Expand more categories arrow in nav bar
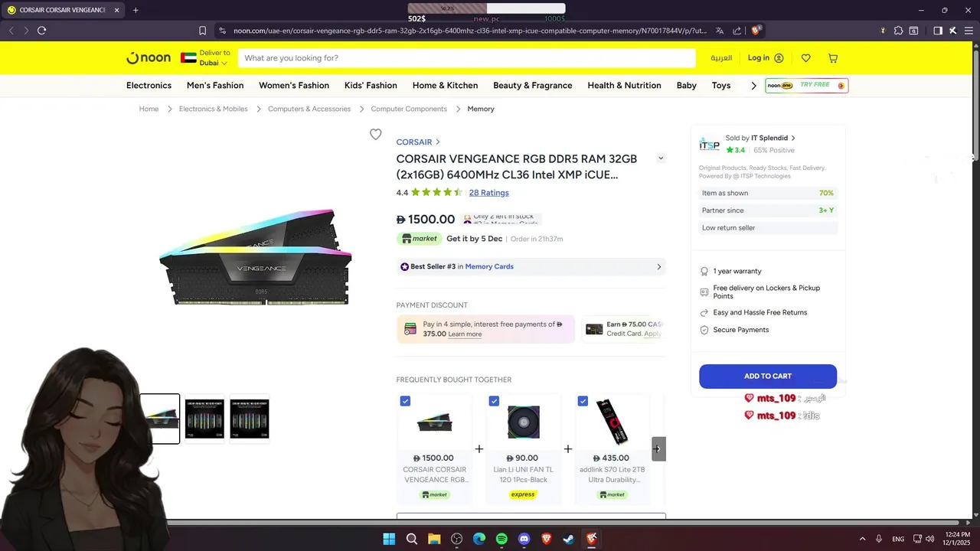Screen dimensions: 980x551 (753, 86)
